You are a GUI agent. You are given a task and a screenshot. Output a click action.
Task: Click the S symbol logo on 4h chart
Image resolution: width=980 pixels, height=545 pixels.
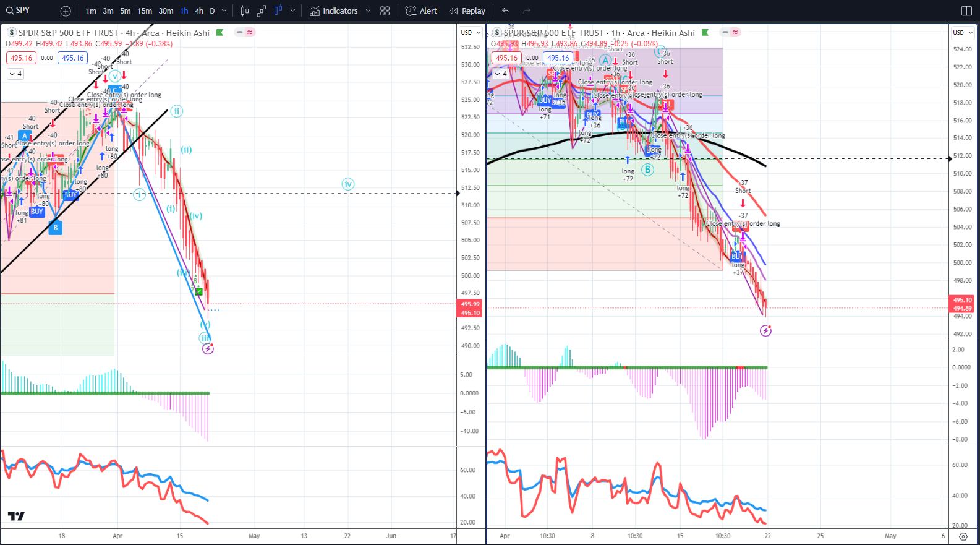pos(12,33)
